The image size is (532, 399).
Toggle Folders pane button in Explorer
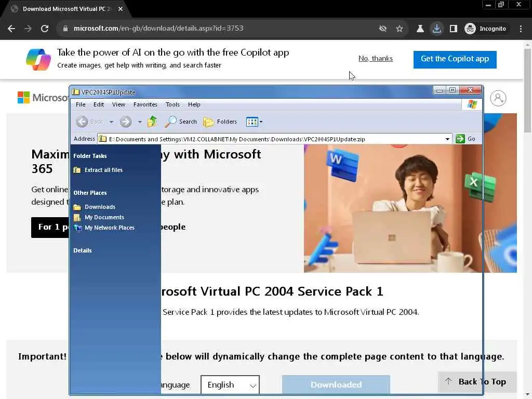(x=220, y=122)
